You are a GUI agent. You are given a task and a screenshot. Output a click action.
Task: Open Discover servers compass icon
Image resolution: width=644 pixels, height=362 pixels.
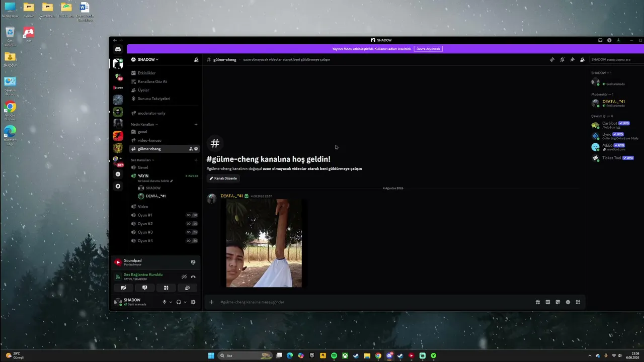(x=118, y=186)
